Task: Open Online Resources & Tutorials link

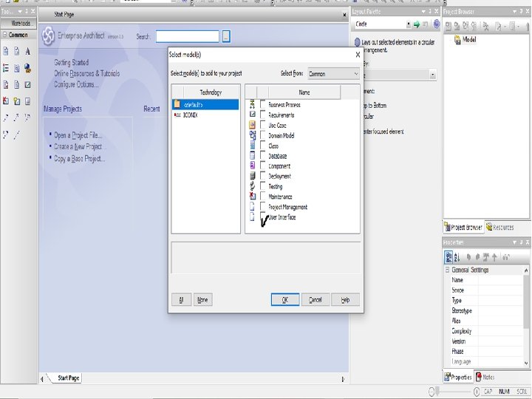Action: (x=87, y=73)
